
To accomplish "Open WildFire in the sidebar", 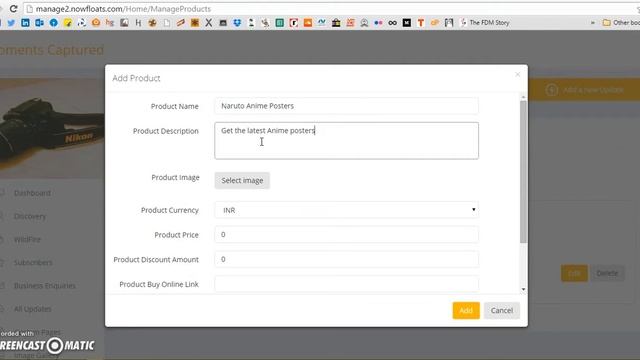I will 27,240.
